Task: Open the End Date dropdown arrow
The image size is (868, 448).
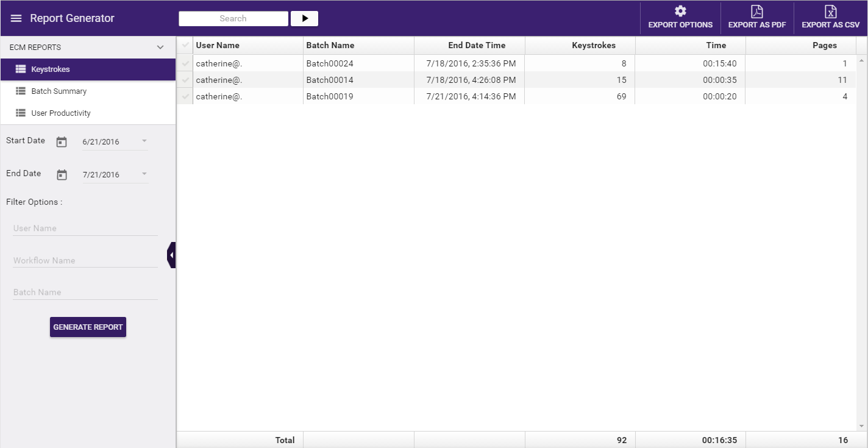Action: 144,174
